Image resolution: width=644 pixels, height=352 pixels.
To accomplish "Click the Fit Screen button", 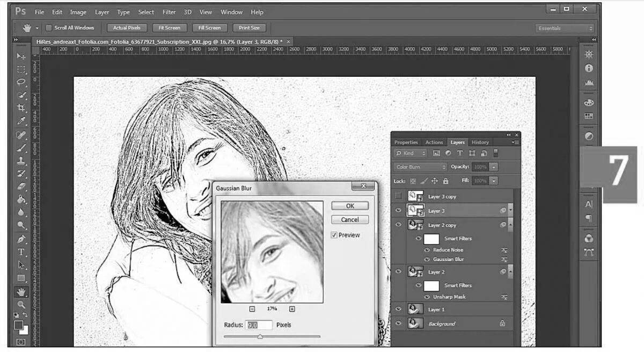I will pyautogui.click(x=169, y=27).
